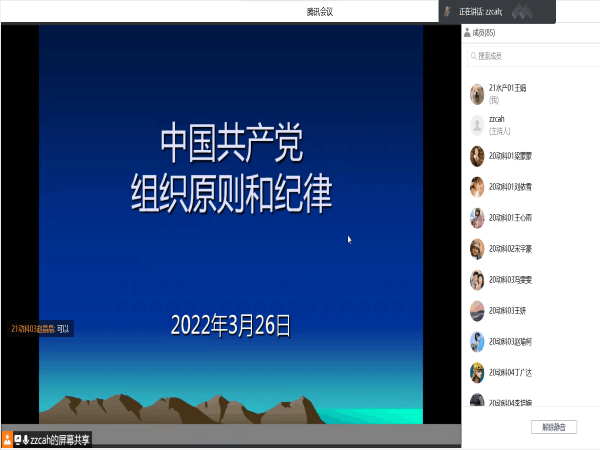The width and height of the screenshot is (600, 450).
Task: Click the orange user icon at bottom-left
Action: pos(7,439)
